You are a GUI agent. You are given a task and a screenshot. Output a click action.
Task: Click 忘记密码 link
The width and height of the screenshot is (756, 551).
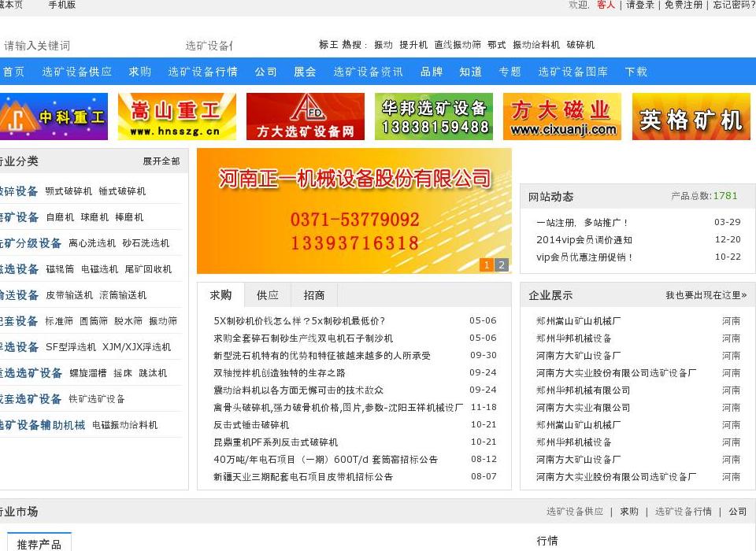[734, 5]
